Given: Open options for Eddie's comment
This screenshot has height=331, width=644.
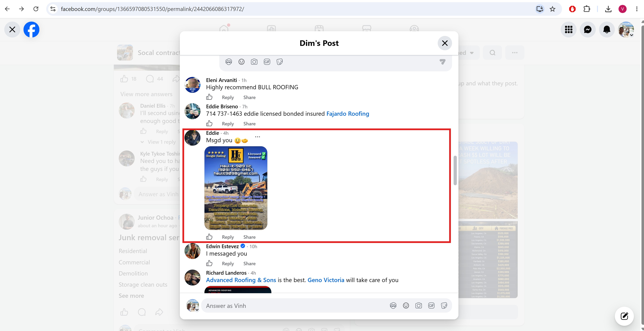Looking at the screenshot, I should [258, 137].
